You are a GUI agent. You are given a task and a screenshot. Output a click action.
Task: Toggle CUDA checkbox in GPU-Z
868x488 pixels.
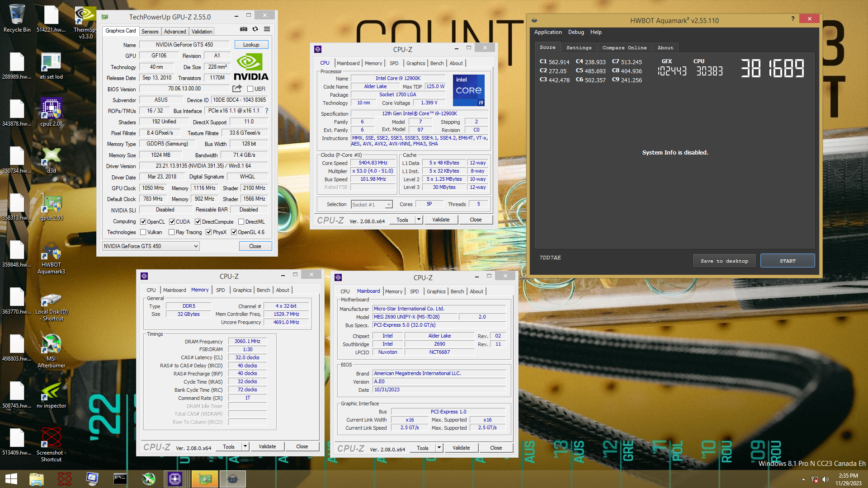coord(172,222)
